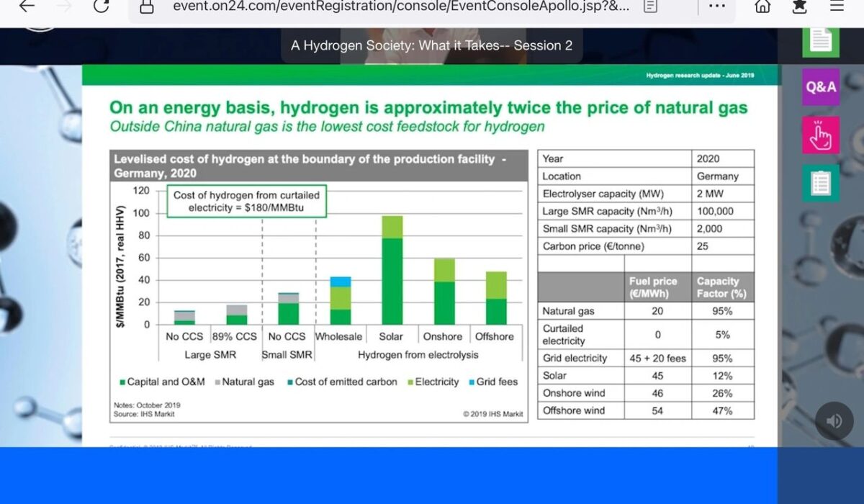Mute the webinar audio speaker button
The height and width of the screenshot is (504, 864).
[834, 421]
